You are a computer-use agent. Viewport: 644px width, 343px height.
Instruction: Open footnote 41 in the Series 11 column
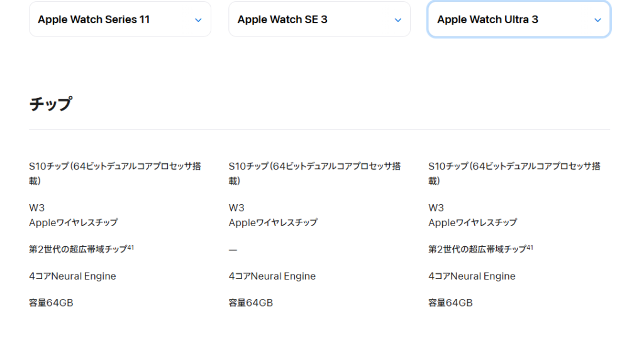tap(131, 248)
